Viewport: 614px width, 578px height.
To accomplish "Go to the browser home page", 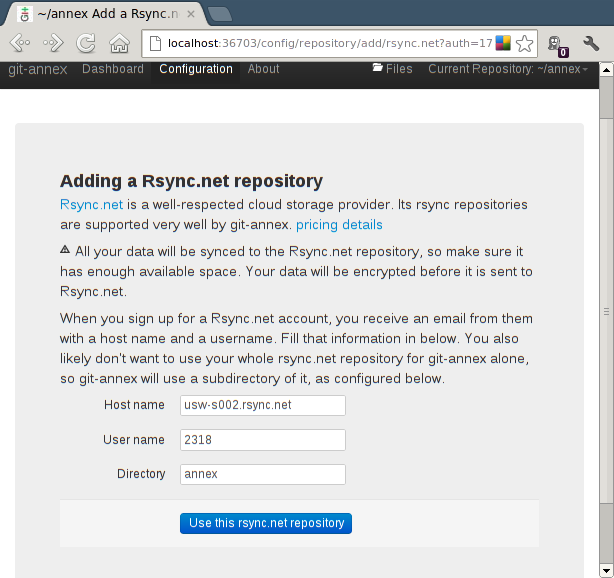I will point(119,43).
